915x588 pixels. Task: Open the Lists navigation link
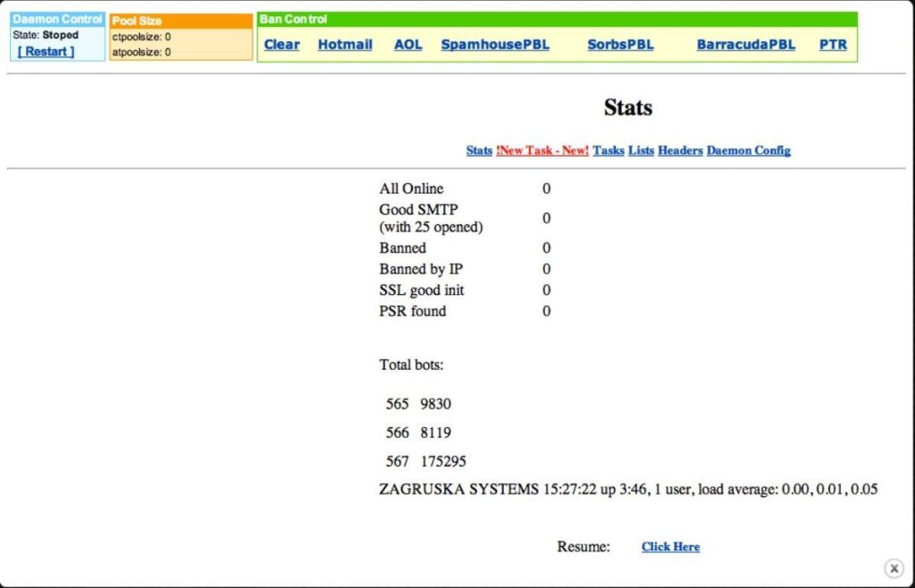pos(641,151)
